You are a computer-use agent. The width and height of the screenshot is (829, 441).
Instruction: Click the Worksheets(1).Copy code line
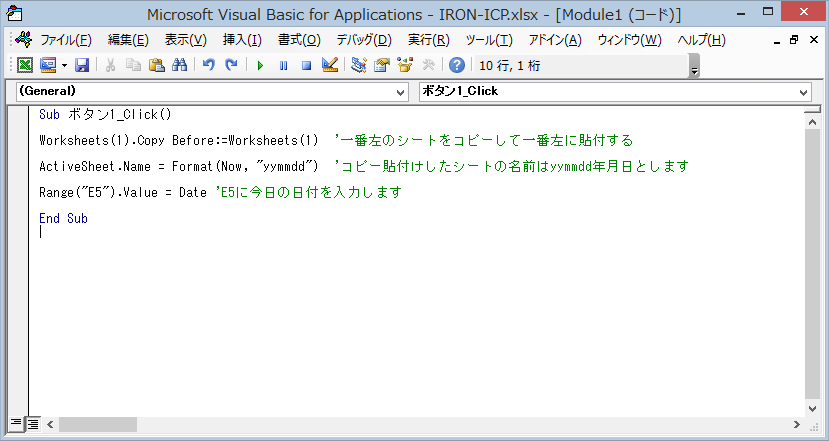pos(179,141)
